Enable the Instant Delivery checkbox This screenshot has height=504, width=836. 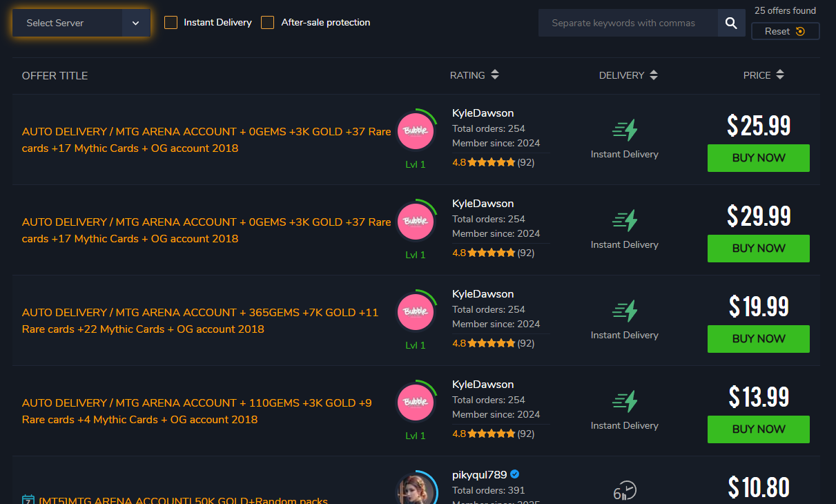click(x=171, y=22)
